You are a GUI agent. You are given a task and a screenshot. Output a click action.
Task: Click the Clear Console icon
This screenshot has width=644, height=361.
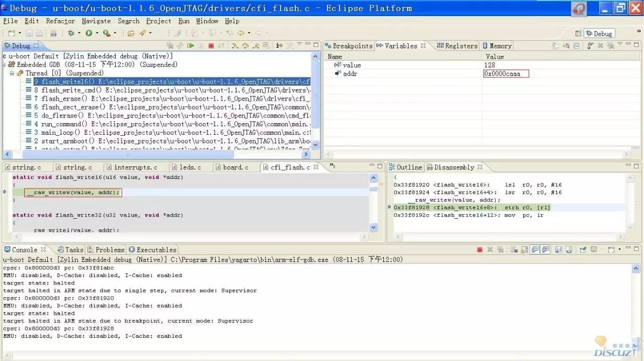coord(514,249)
